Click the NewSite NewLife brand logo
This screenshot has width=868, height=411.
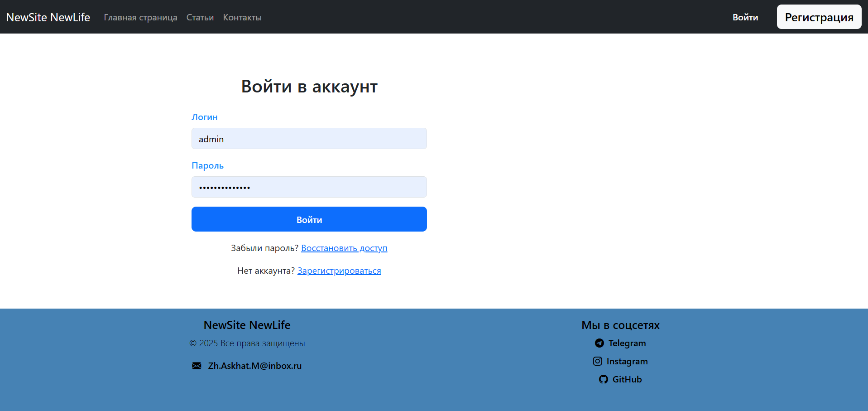point(48,17)
